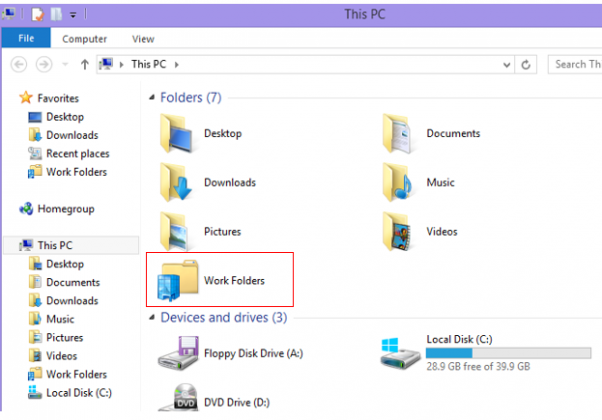The width and height of the screenshot is (602, 420).
Task: Open the Work Folders icon in Folders
Action: click(176, 281)
